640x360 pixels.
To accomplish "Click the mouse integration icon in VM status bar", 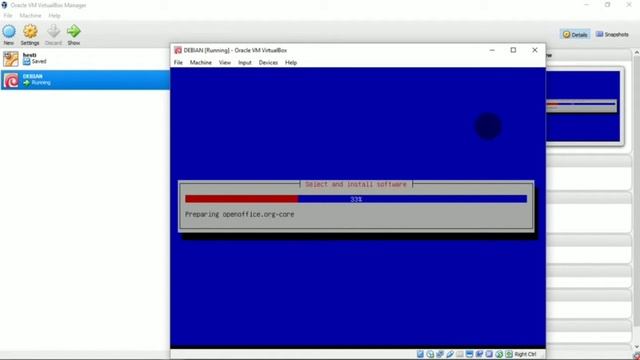I will point(499,354).
